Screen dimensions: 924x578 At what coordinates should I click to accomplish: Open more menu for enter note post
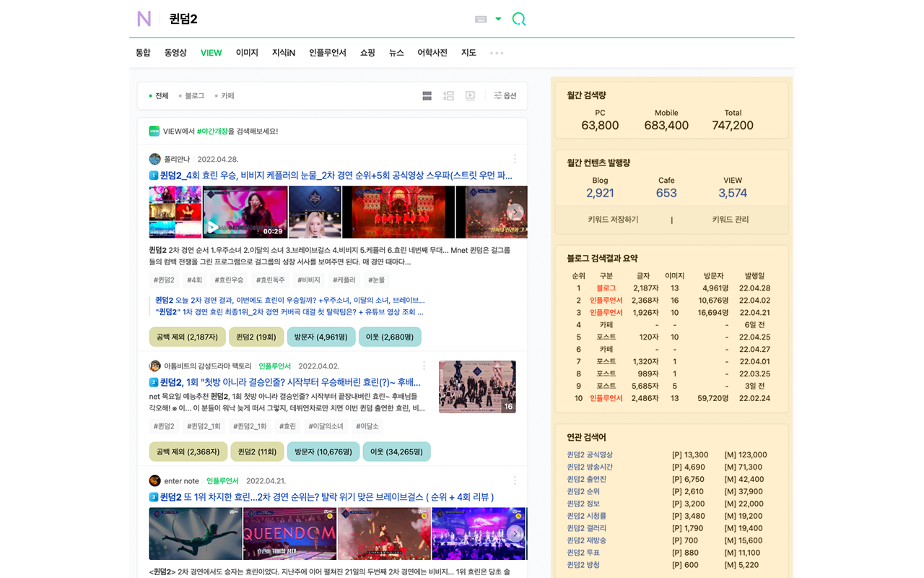point(515,481)
